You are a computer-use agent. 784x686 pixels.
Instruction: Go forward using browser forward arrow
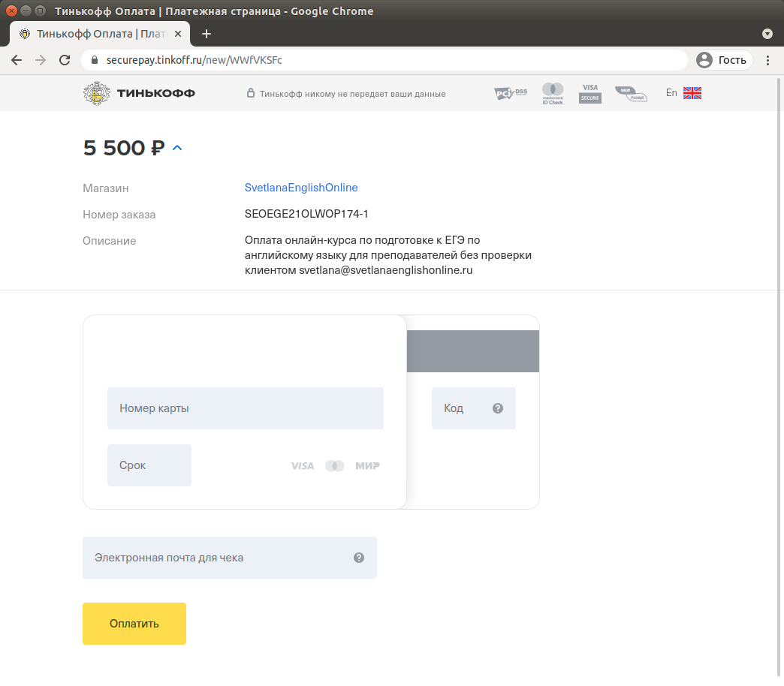[x=41, y=60]
